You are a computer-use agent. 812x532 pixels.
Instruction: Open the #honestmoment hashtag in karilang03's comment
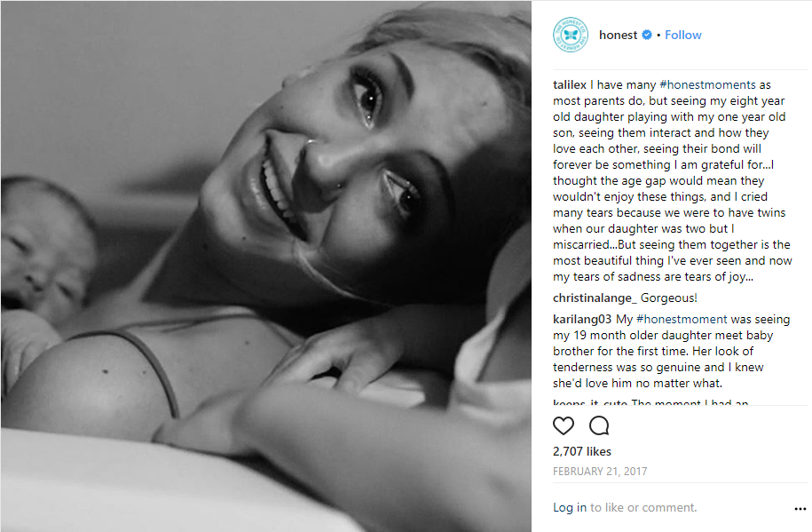pos(682,320)
